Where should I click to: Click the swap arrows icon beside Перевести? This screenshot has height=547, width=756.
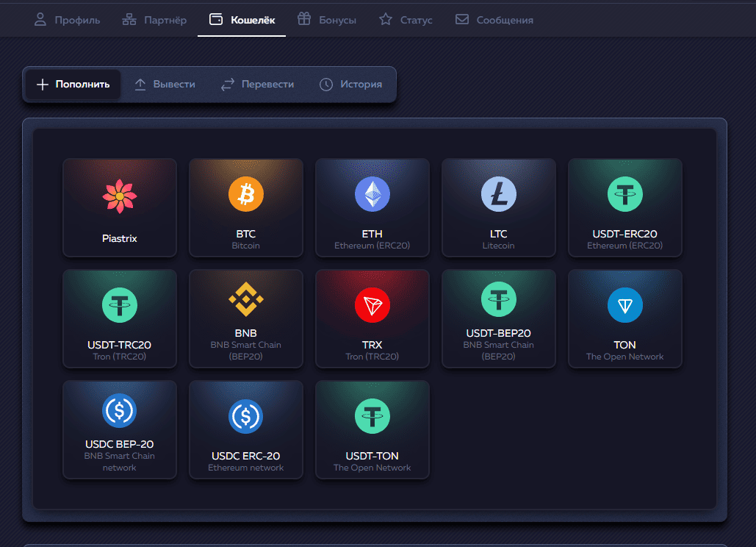click(x=228, y=85)
